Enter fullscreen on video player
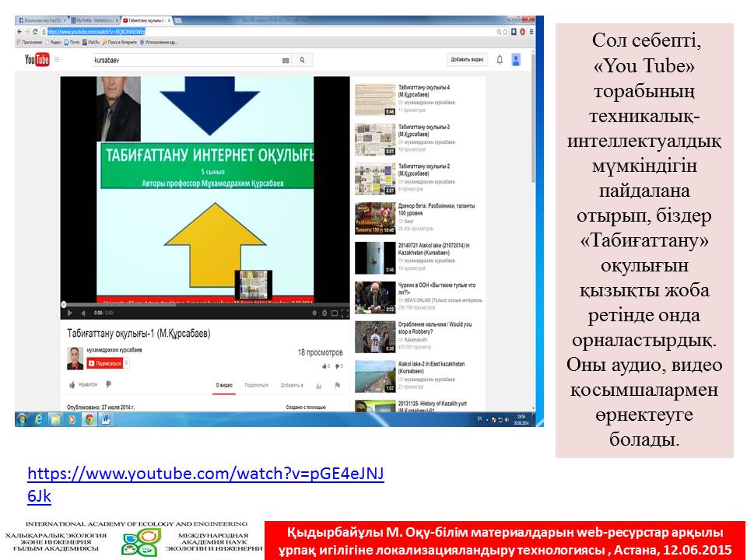 [x=345, y=313]
